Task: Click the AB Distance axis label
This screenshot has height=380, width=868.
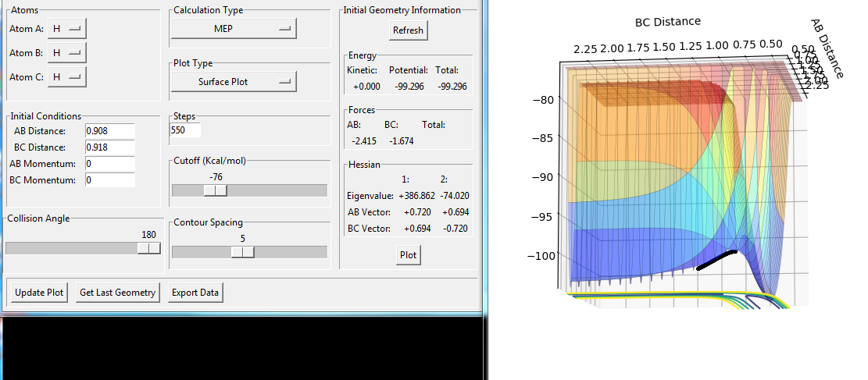Action: pyautogui.click(x=827, y=48)
